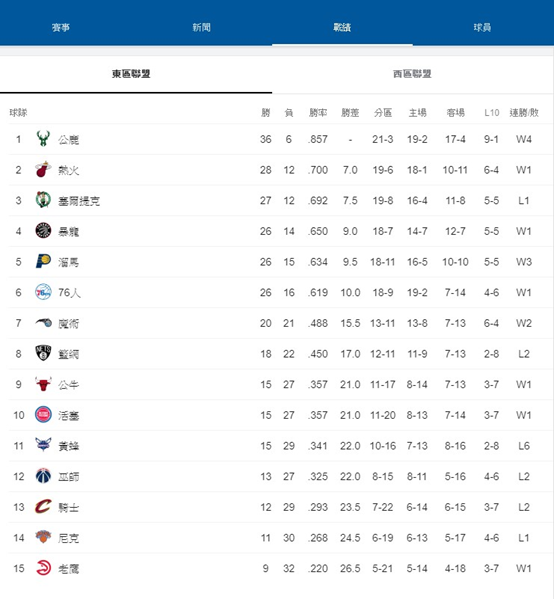Click the Cleveland Cavaliers team logo
This screenshot has width=554, height=599.
pyautogui.click(x=43, y=507)
